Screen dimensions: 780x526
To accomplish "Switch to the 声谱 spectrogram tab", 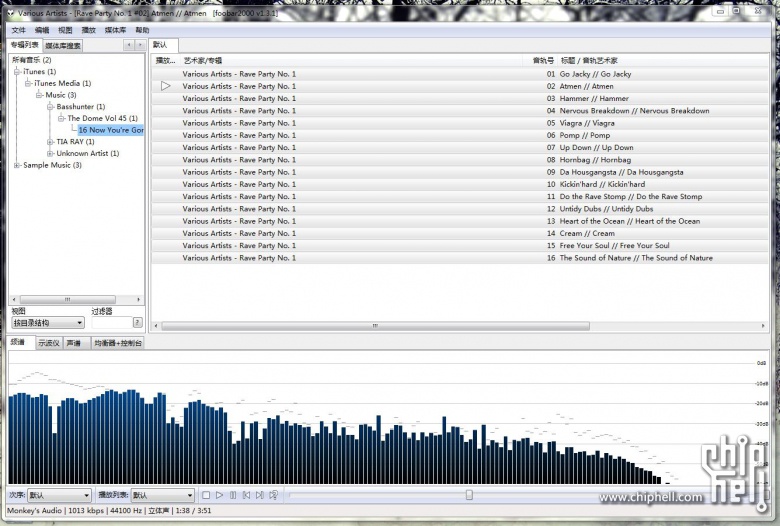I will pyautogui.click(x=76, y=343).
